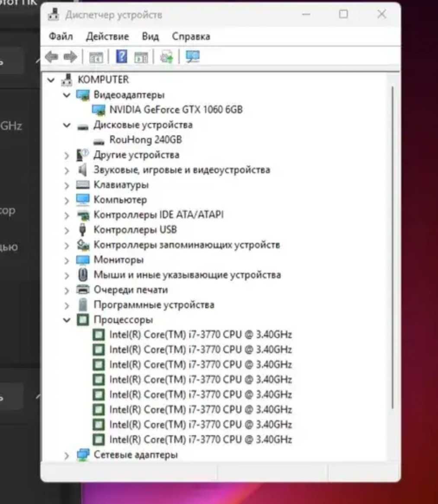Click the Программные устройства icon
Screen dimensions: 438x504
coord(83,305)
